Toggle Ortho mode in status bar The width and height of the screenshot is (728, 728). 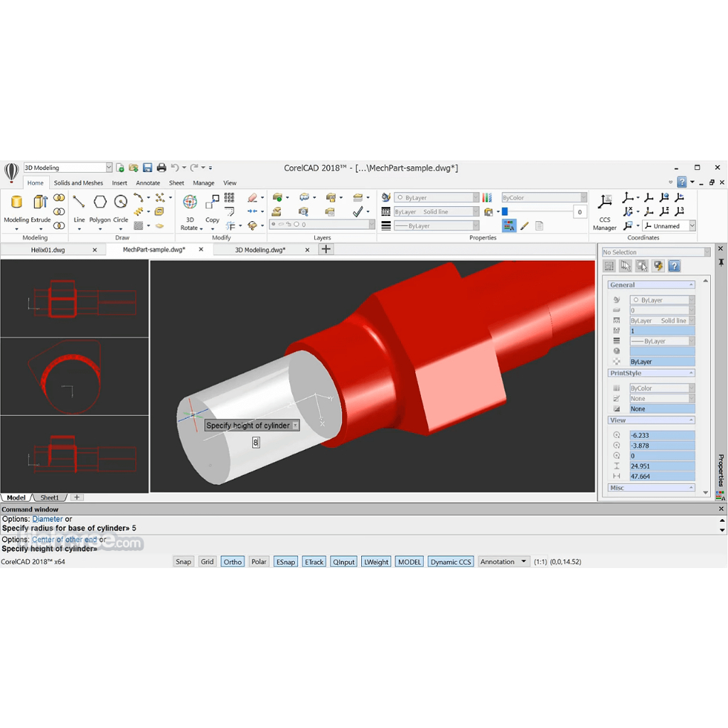pyautogui.click(x=232, y=562)
